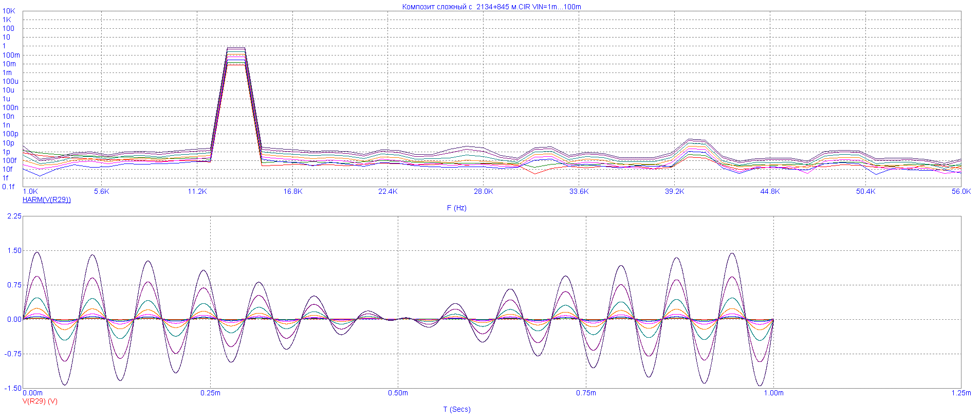
Task: Click the 100f magnitude axis label
Action: click(9, 160)
